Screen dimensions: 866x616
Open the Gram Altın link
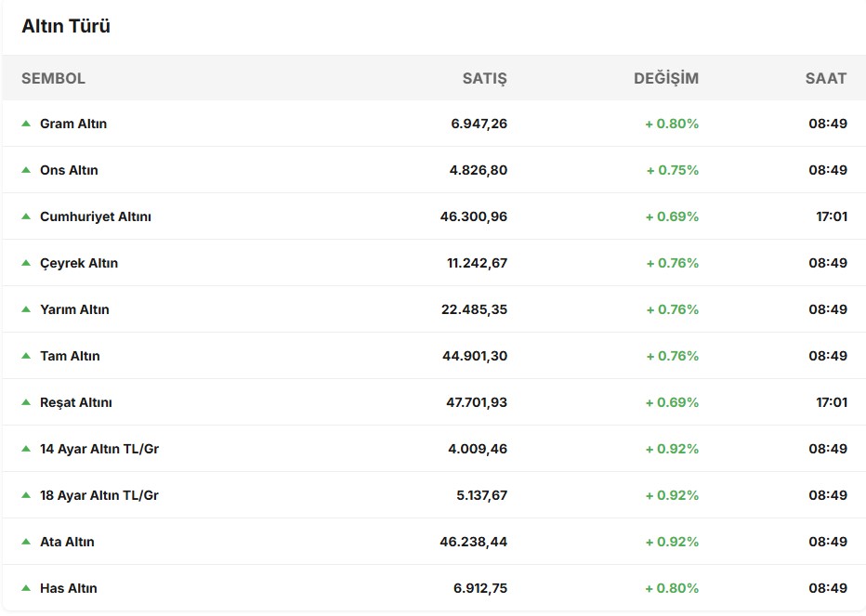click(73, 124)
